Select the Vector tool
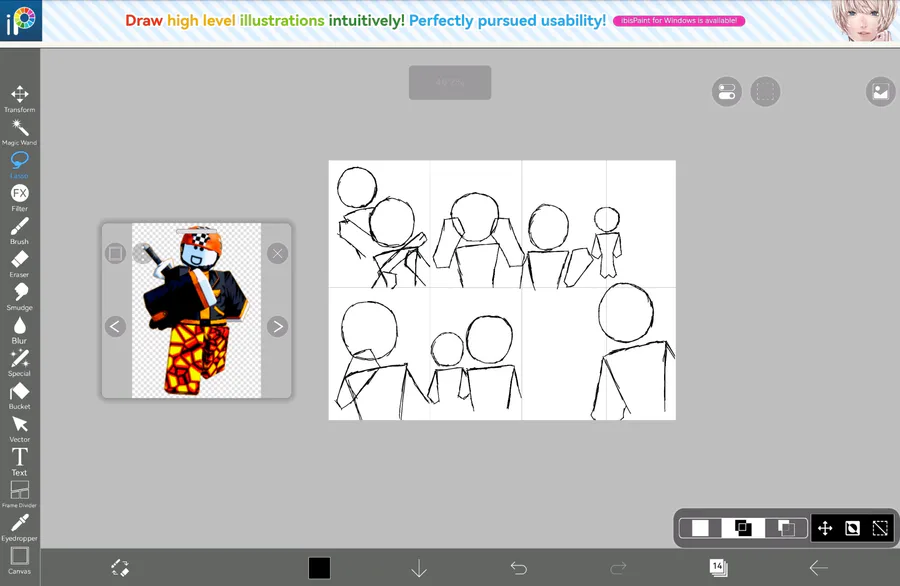900x586 pixels. pyautogui.click(x=20, y=429)
